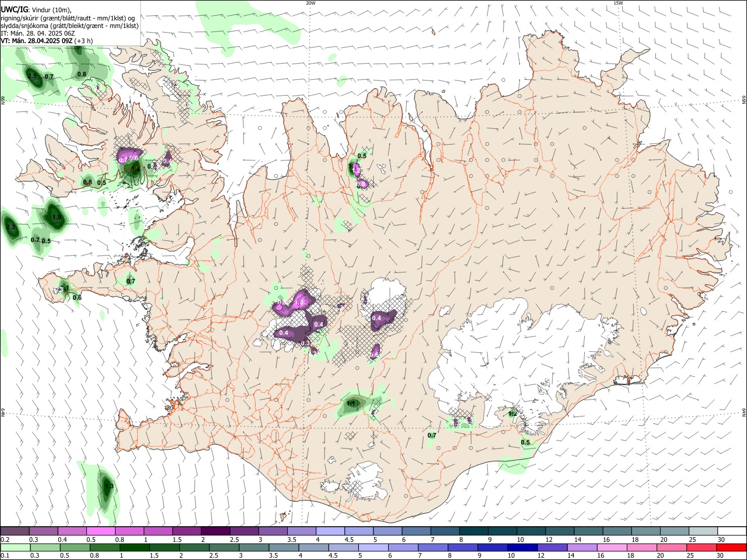Click the 'VT: Mán. 28.04.2025 09Z (+3 h)' line
This screenshot has width=747, height=560.
[x=47, y=41]
